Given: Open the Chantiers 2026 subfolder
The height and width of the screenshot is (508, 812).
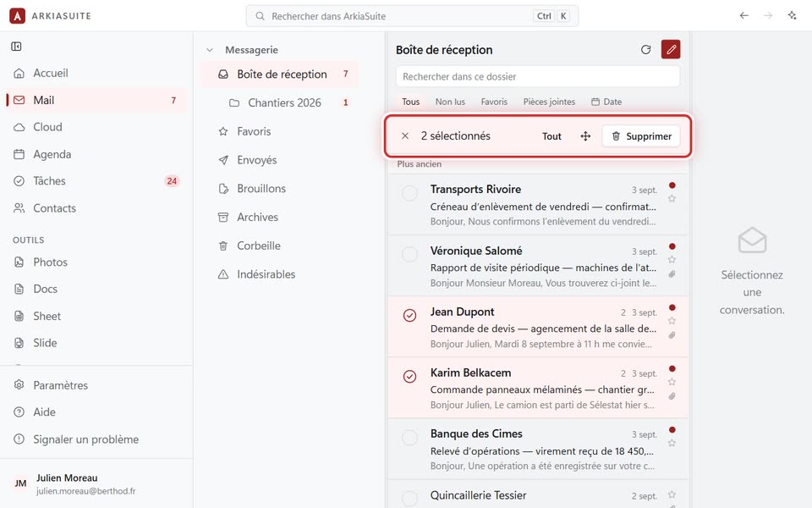Looking at the screenshot, I should [x=284, y=102].
